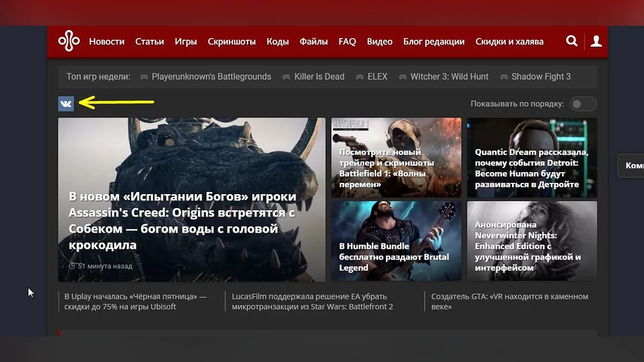The width and height of the screenshot is (644, 362).
Task: Open the Скидки и халява menu item
Action: point(509,41)
